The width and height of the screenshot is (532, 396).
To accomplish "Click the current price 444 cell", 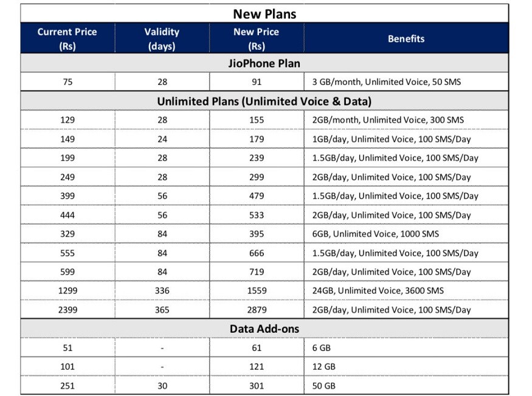I will tap(67, 214).
